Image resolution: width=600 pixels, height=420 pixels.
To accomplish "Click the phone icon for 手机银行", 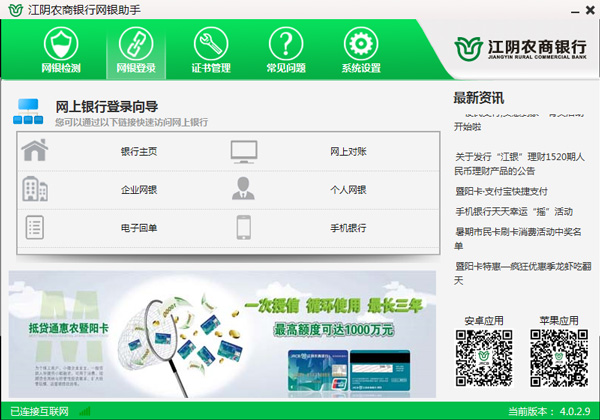I will pos(244,228).
